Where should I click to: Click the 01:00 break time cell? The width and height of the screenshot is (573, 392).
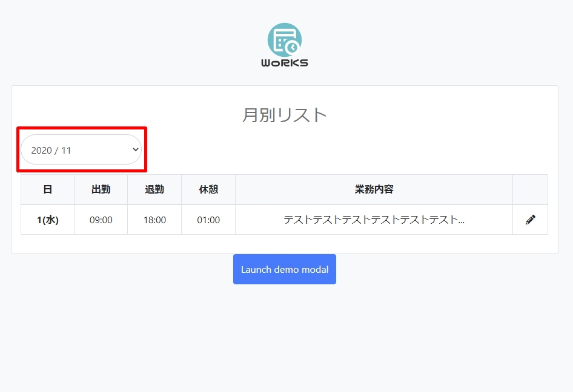point(208,220)
